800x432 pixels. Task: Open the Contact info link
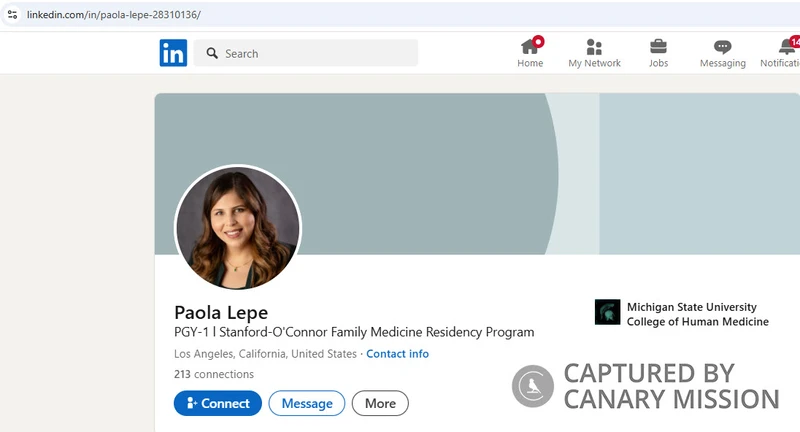click(x=397, y=353)
